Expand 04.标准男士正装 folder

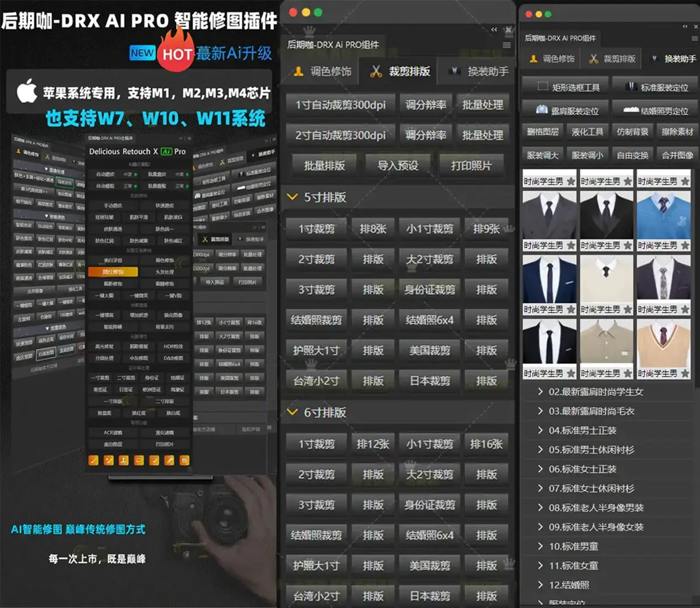pos(540,430)
